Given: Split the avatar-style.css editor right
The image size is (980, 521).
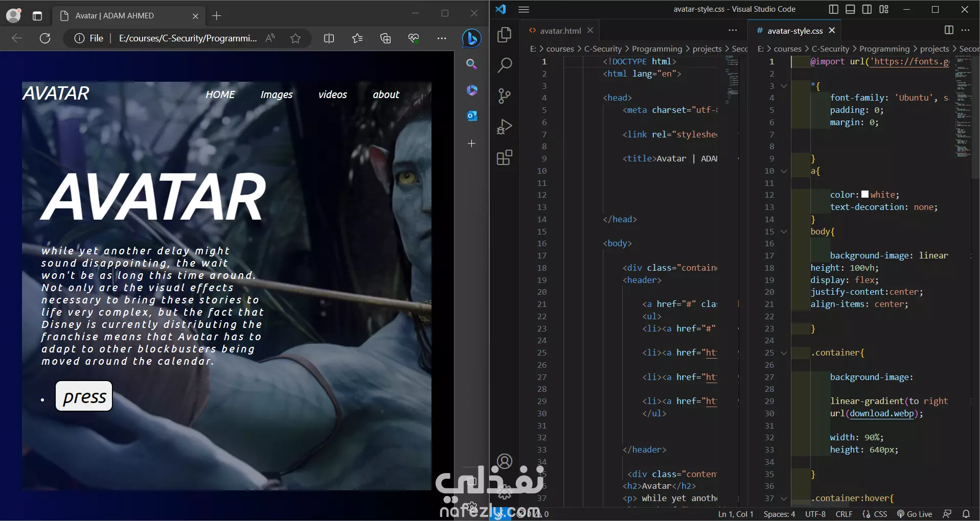Looking at the screenshot, I should [x=949, y=30].
